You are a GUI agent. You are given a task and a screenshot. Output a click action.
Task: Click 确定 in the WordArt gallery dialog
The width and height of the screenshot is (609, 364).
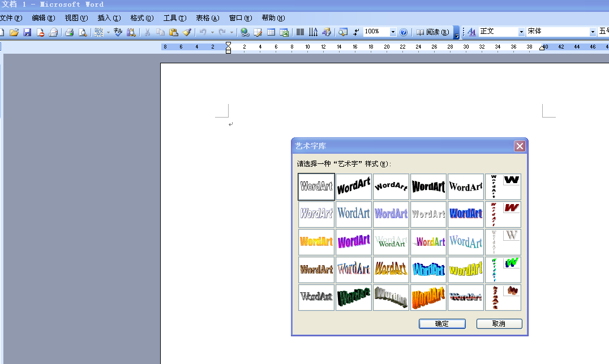[442, 324]
